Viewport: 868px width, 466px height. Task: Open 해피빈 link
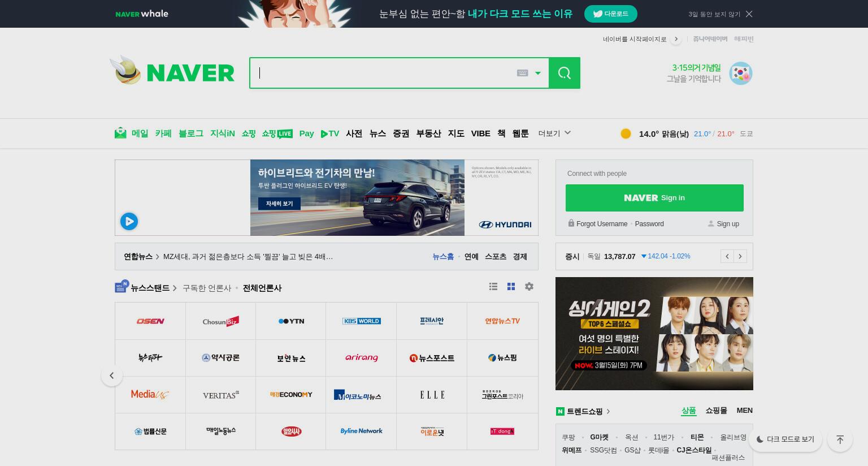(744, 39)
